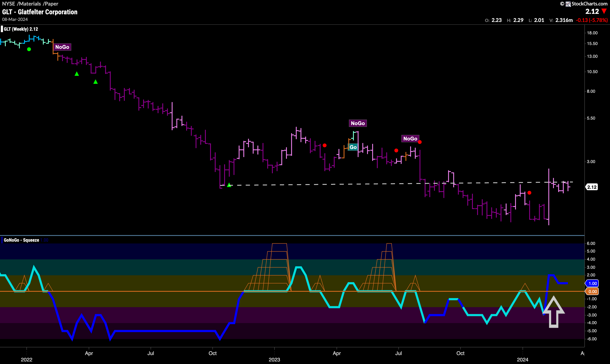The image size is (610, 364).
Task: Click the red dot marker near January 2024
Action: 529,193
